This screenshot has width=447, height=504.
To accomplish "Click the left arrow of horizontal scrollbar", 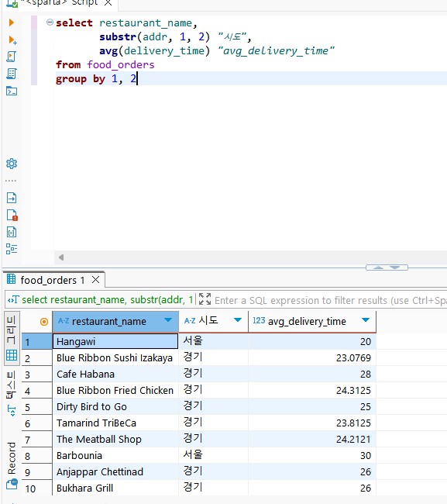I will click(61, 257).
